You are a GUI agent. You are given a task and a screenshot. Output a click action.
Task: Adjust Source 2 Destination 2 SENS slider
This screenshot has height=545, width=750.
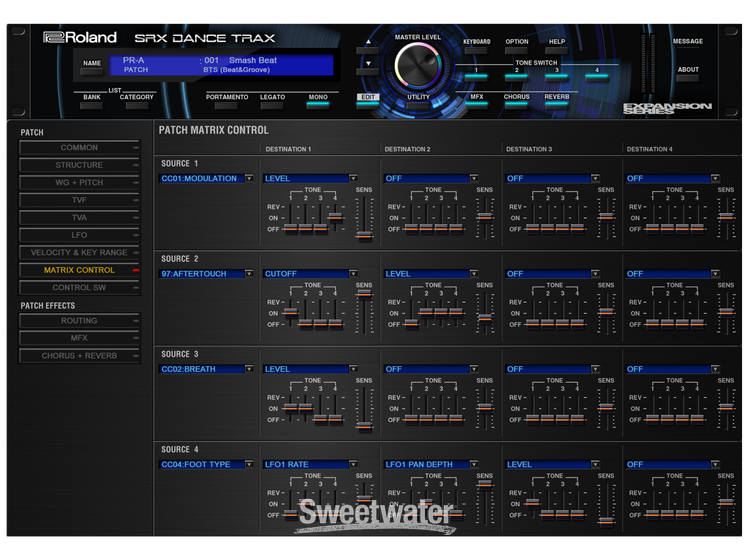point(485,317)
